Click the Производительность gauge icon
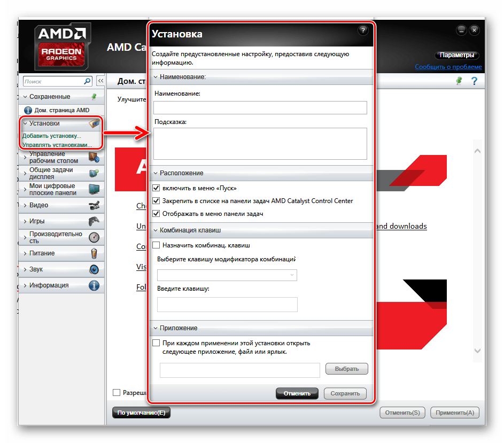 pos(94,237)
